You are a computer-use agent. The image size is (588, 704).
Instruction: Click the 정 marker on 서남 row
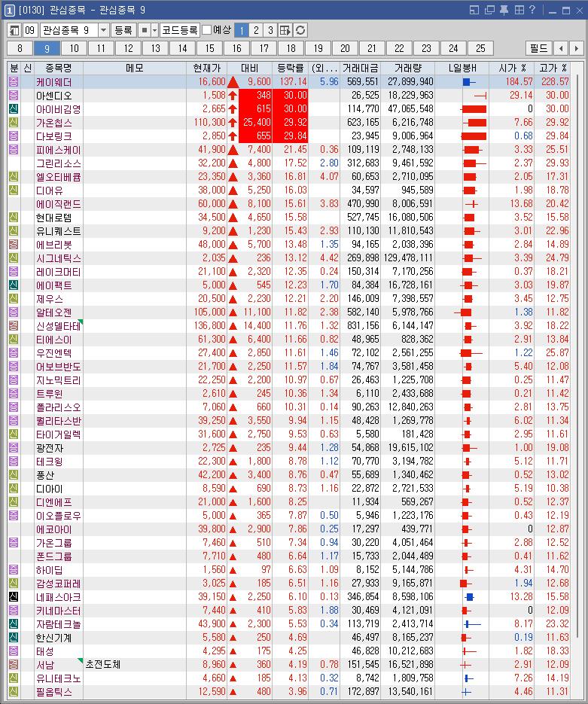(14, 665)
